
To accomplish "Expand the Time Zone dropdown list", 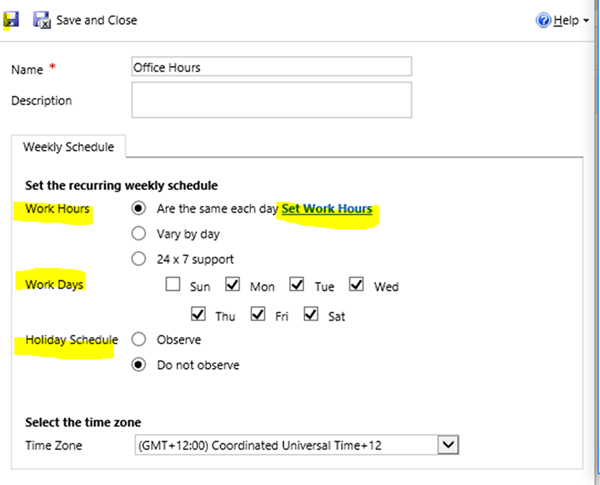I will pyautogui.click(x=448, y=443).
